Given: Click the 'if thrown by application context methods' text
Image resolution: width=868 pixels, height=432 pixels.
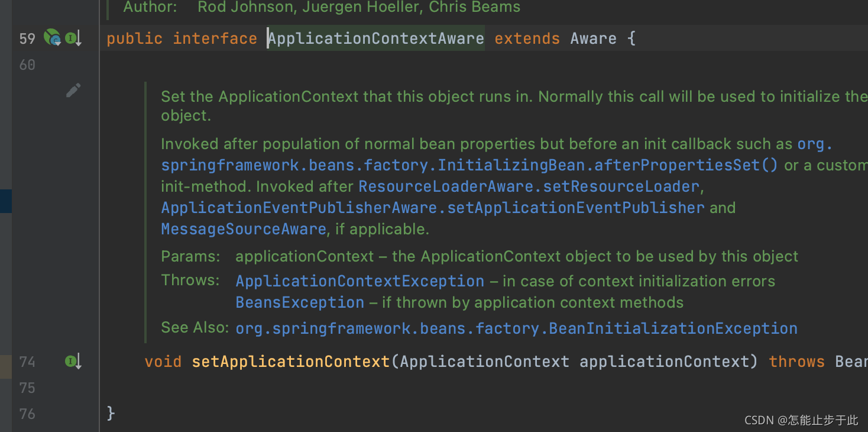Looking at the screenshot, I should click(x=533, y=302).
